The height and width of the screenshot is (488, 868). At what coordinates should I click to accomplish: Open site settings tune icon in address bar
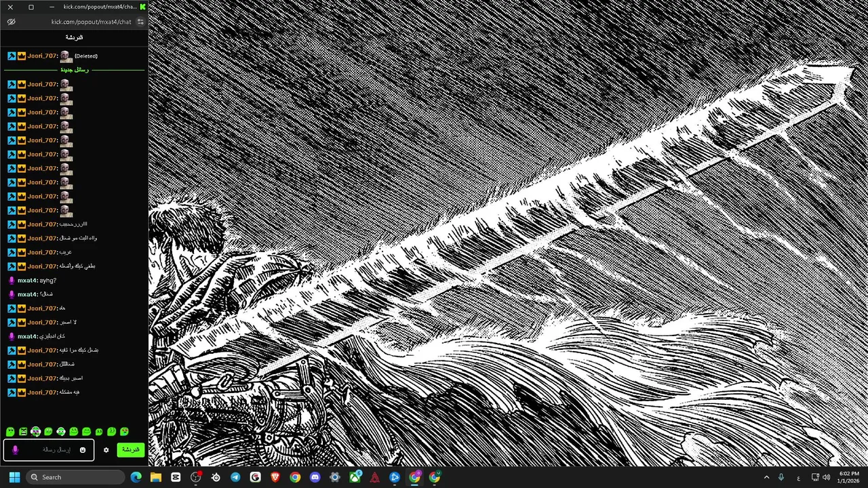(x=140, y=22)
